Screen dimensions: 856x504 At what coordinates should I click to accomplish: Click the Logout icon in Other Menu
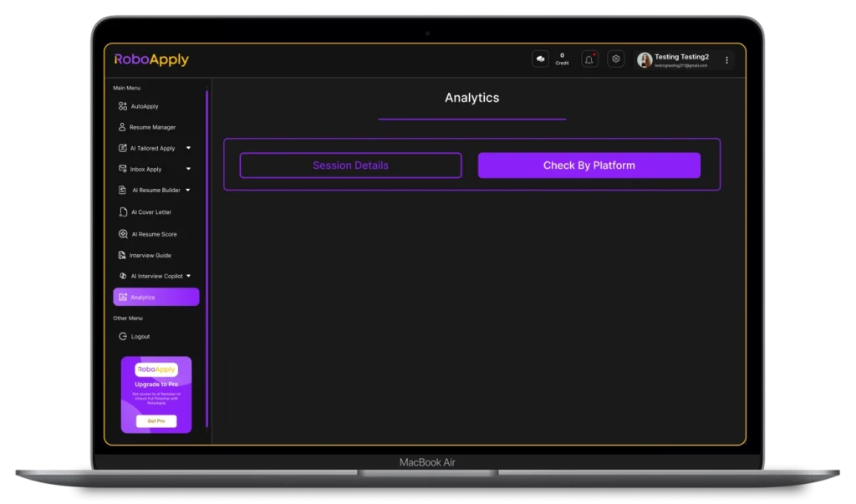click(123, 336)
